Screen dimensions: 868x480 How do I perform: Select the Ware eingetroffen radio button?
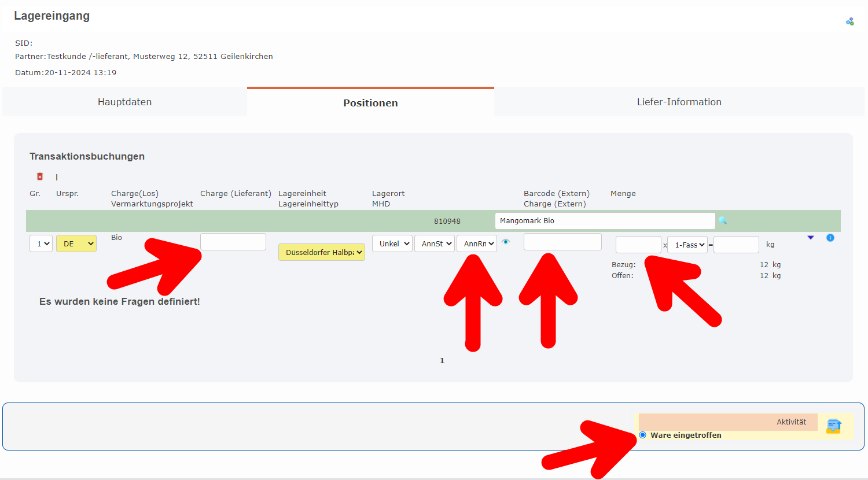tap(643, 435)
